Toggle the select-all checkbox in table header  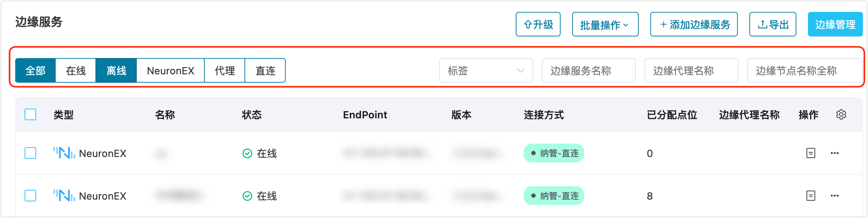click(30, 115)
